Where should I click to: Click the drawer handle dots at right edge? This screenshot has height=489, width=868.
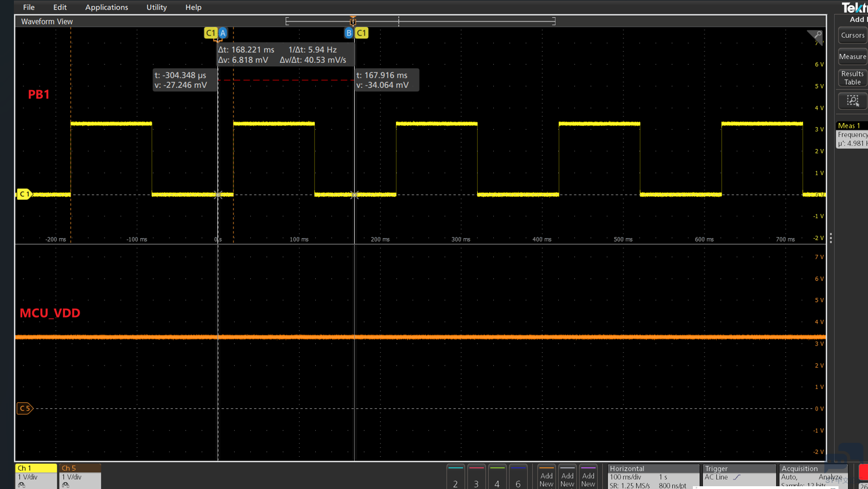click(x=831, y=238)
